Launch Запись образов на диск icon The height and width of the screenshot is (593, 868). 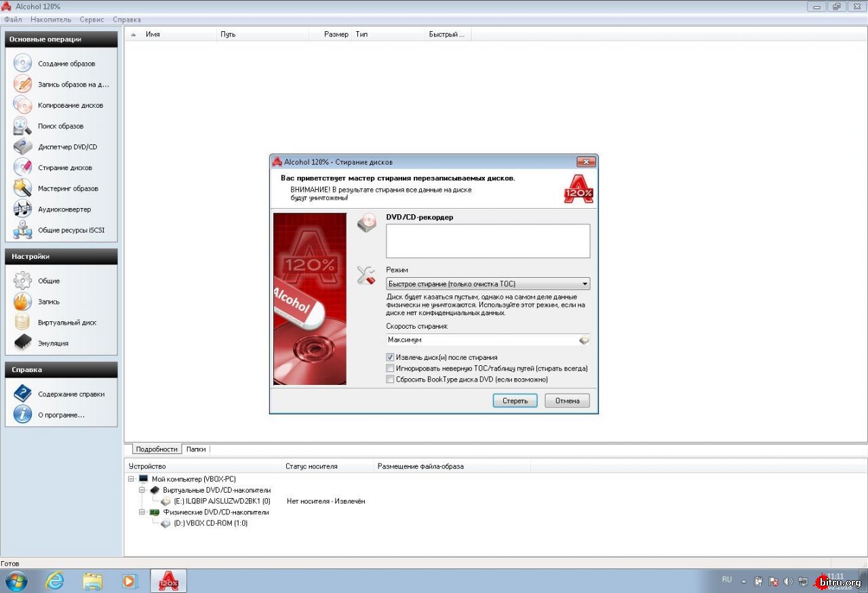[x=22, y=85]
